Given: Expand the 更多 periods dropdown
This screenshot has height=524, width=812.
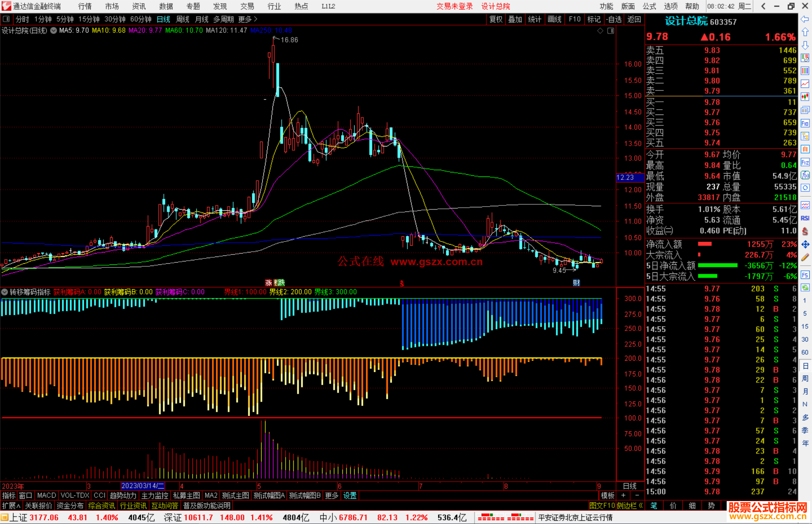Looking at the screenshot, I should (x=248, y=19).
